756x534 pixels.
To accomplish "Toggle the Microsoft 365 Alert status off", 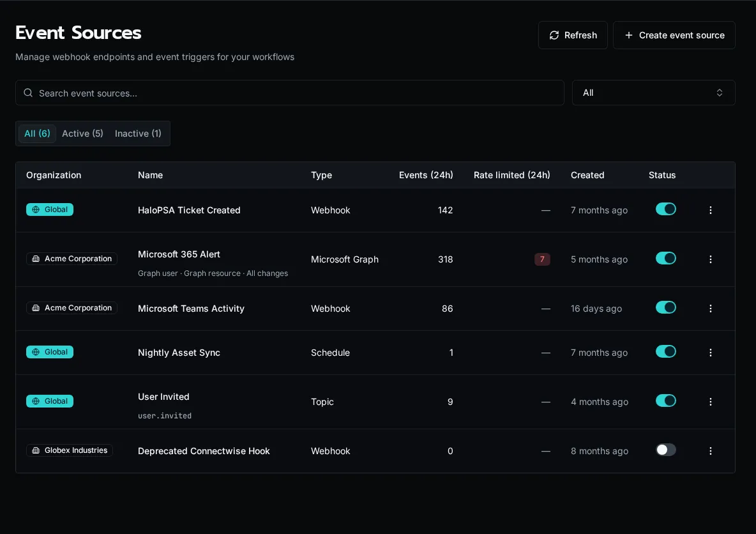I will pos(665,258).
